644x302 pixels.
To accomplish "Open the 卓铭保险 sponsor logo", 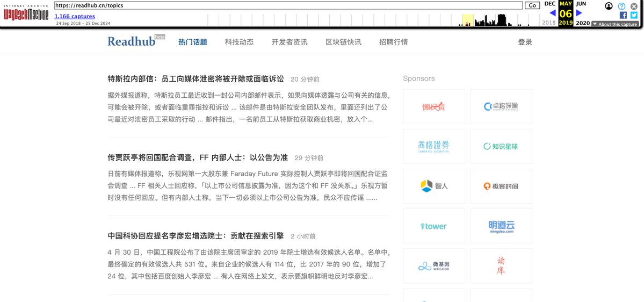I will pyautogui.click(x=502, y=106).
